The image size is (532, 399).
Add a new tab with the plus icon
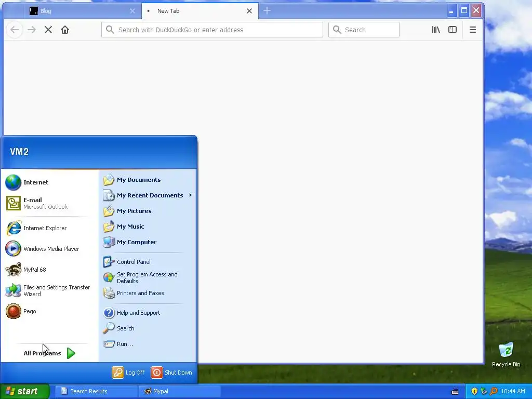coord(267,11)
